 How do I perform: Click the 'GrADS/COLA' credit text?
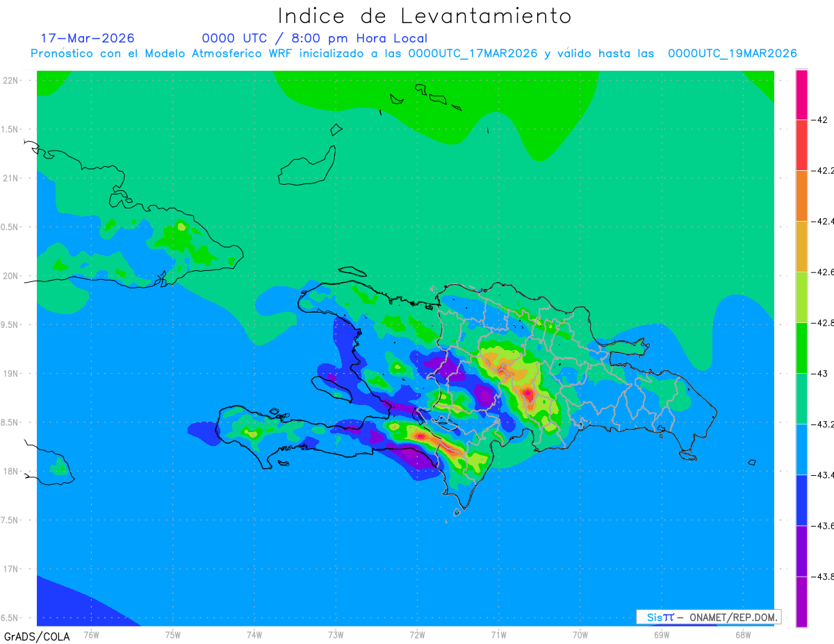click(x=37, y=636)
